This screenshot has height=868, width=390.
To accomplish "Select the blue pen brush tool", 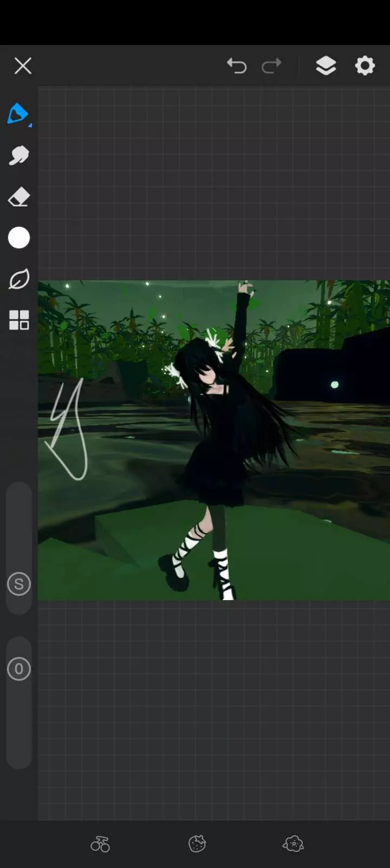I will tap(18, 114).
